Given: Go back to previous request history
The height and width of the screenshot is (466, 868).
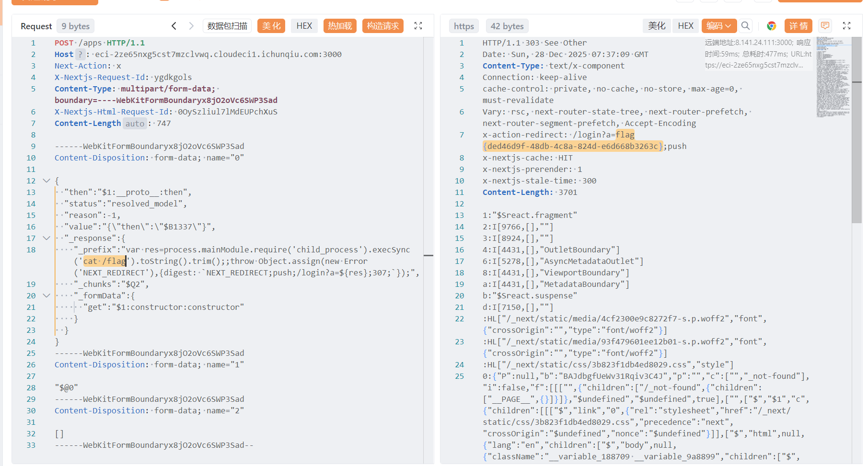Looking at the screenshot, I should 174,26.
